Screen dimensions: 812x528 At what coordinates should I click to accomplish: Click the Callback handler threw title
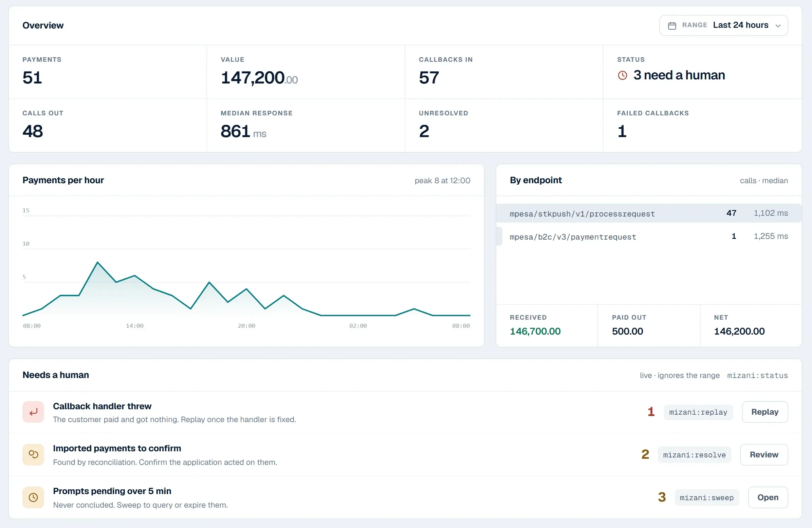tap(102, 406)
